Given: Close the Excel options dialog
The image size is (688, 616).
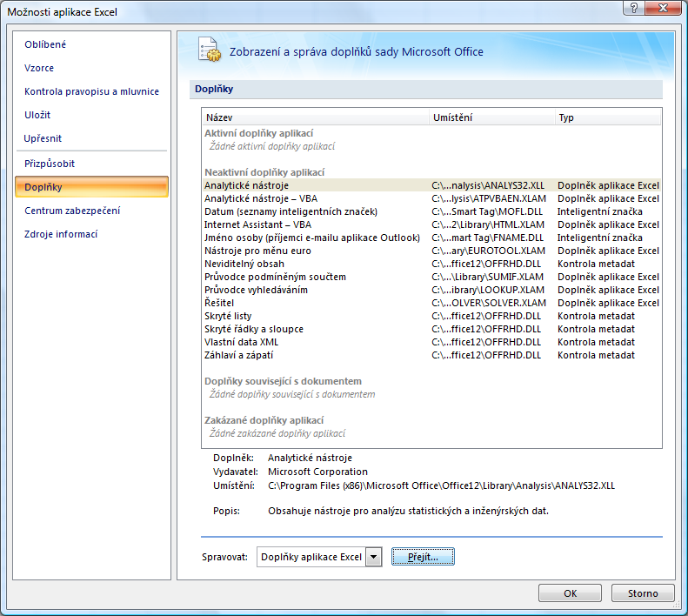Looking at the screenshot, I should click(663, 8).
